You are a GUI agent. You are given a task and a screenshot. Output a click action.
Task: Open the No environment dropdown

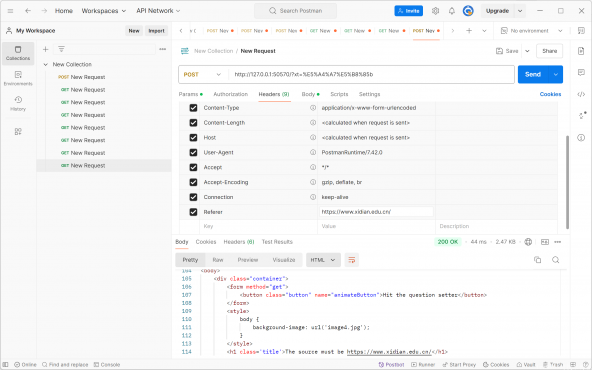(532, 31)
